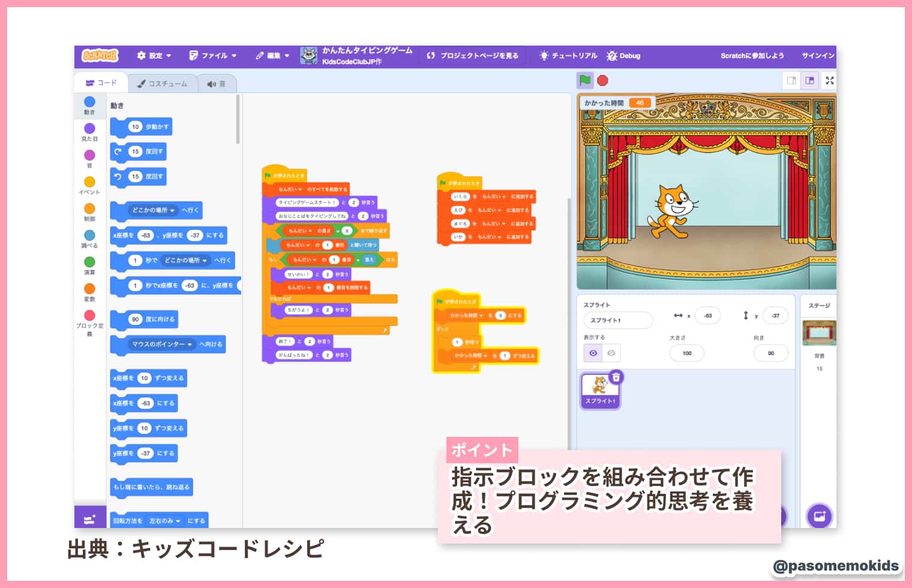Open the 編集 menu
912x588 pixels.
273,56
